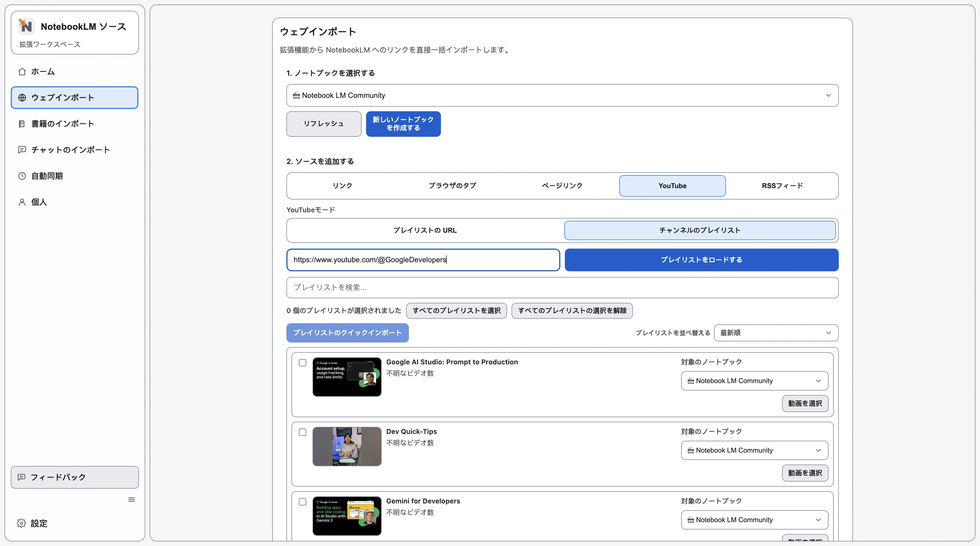Open the hamburger menu above 設定

132,499
